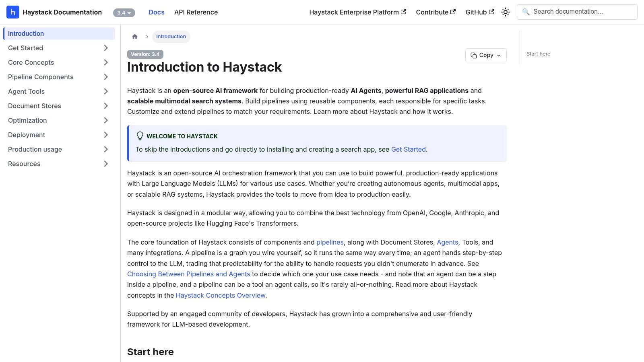Image resolution: width=644 pixels, height=362 pixels.
Task: Open the API Reference tab
Action: point(196,12)
